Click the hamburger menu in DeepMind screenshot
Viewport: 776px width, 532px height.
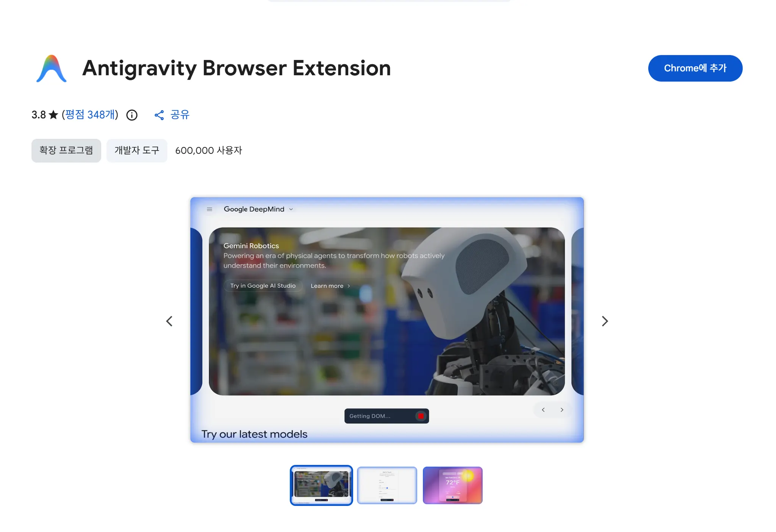(210, 209)
